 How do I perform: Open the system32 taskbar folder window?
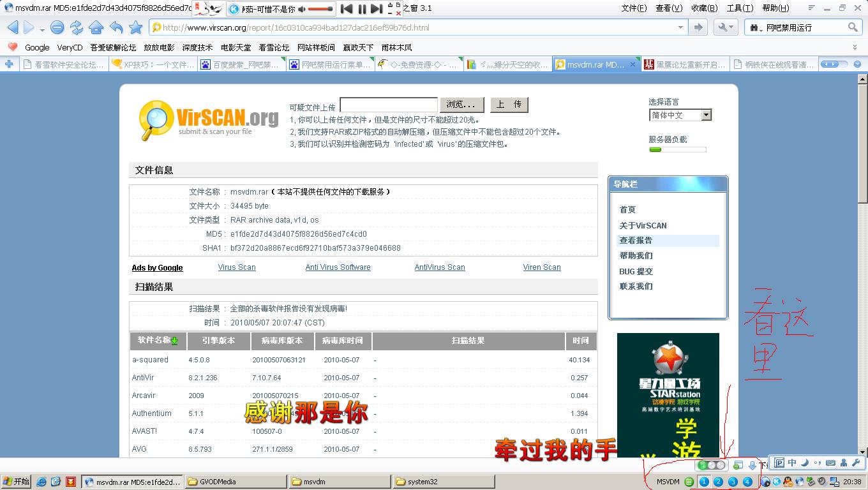[443, 482]
